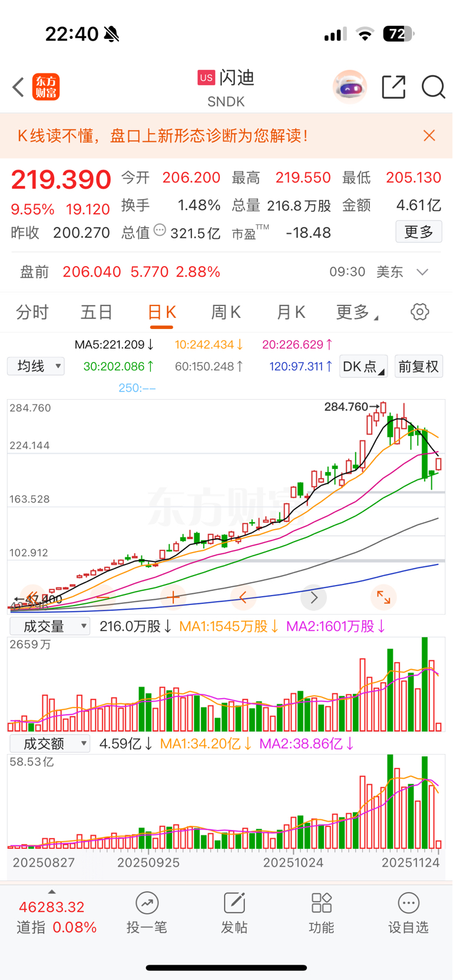Dismiss the K线读不懂 banner
The width and height of the screenshot is (453, 980).
coord(429,136)
